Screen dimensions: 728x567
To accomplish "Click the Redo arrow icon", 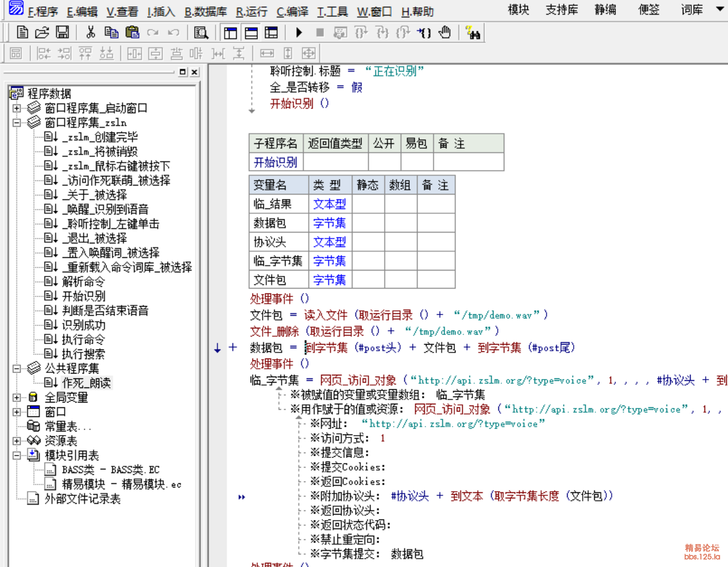I will pos(152,33).
